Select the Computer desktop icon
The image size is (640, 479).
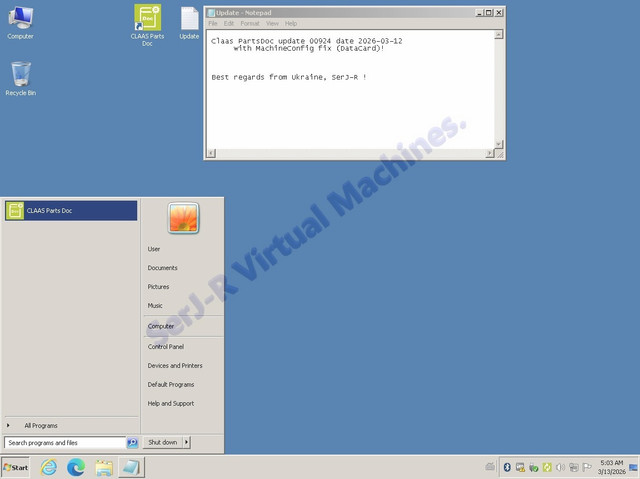click(20, 23)
